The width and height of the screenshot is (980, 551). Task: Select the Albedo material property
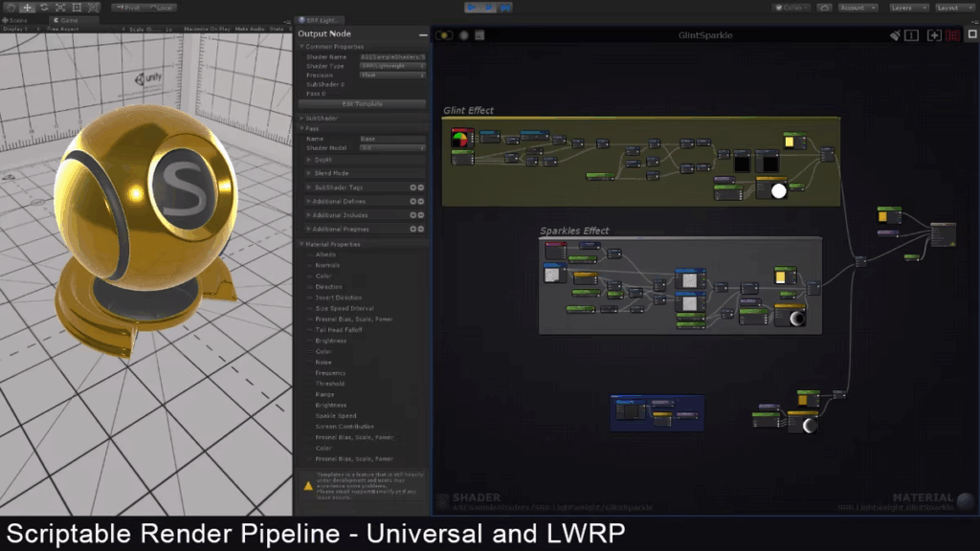(325, 254)
